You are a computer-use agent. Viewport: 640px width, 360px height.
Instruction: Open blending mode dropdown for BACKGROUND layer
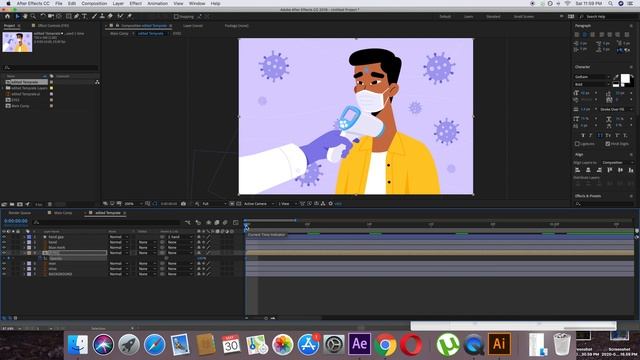coord(118,274)
